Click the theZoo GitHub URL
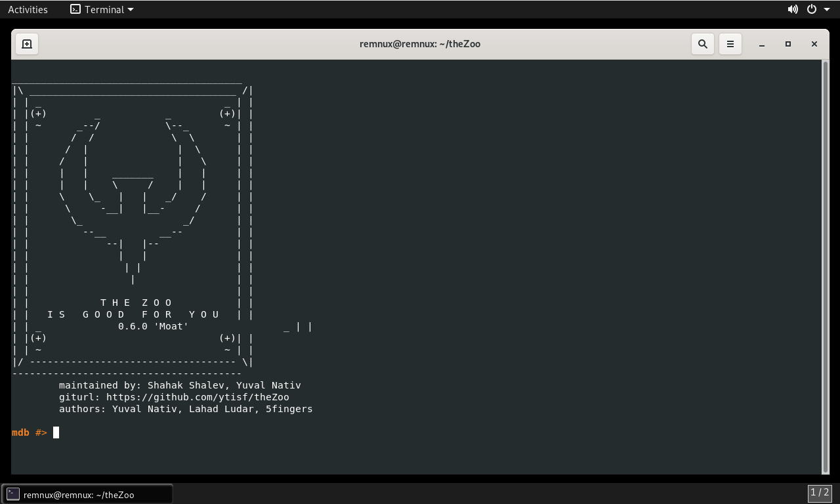840x504 pixels. [198, 397]
